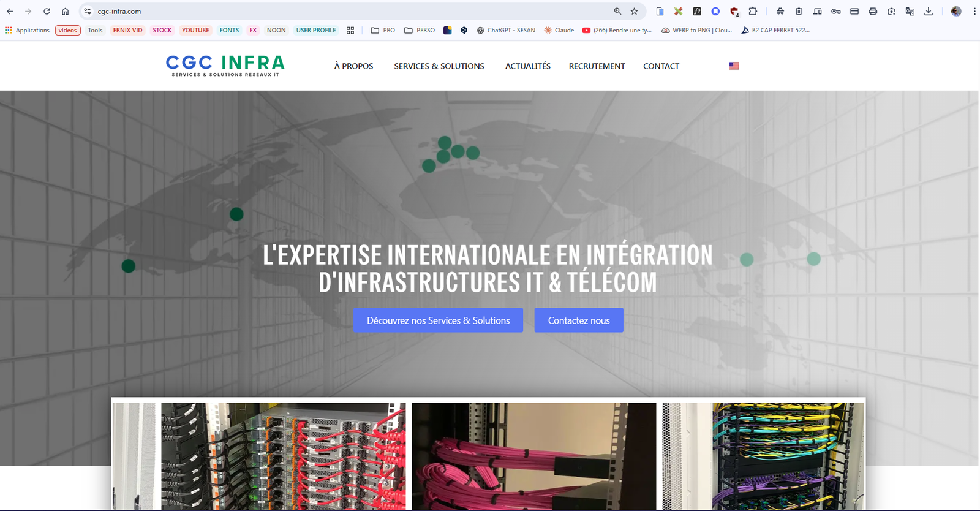Open the PRO bookmarks folder

(x=383, y=30)
